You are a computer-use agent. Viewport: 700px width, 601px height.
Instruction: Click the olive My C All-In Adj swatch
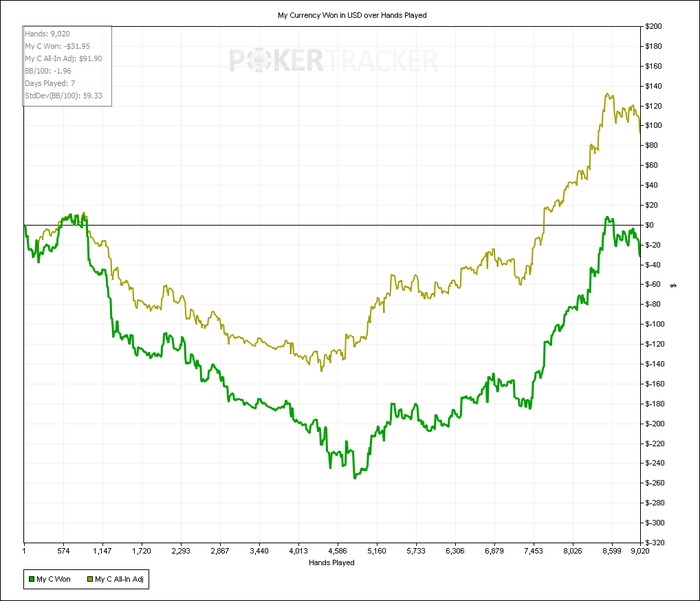click(90, 579)
